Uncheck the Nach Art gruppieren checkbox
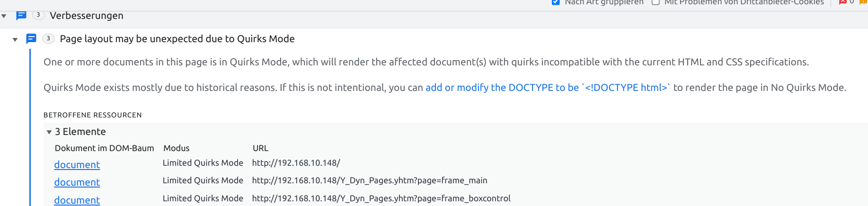868x206 pixels. pos(556,2)
